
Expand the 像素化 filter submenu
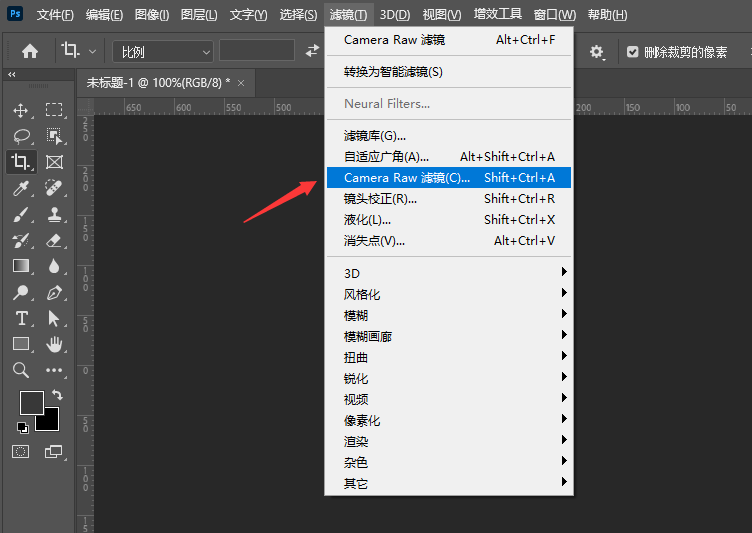[x=449, y=420]
